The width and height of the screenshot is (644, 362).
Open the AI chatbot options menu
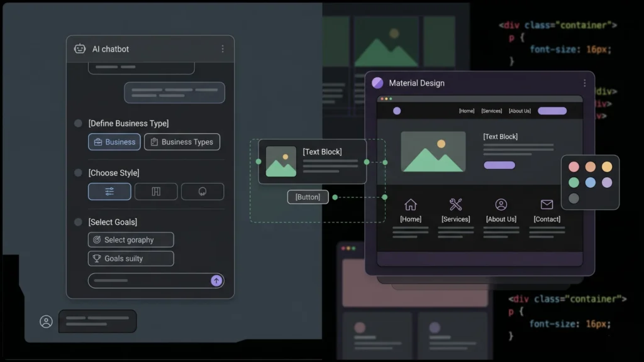[222, 48]
